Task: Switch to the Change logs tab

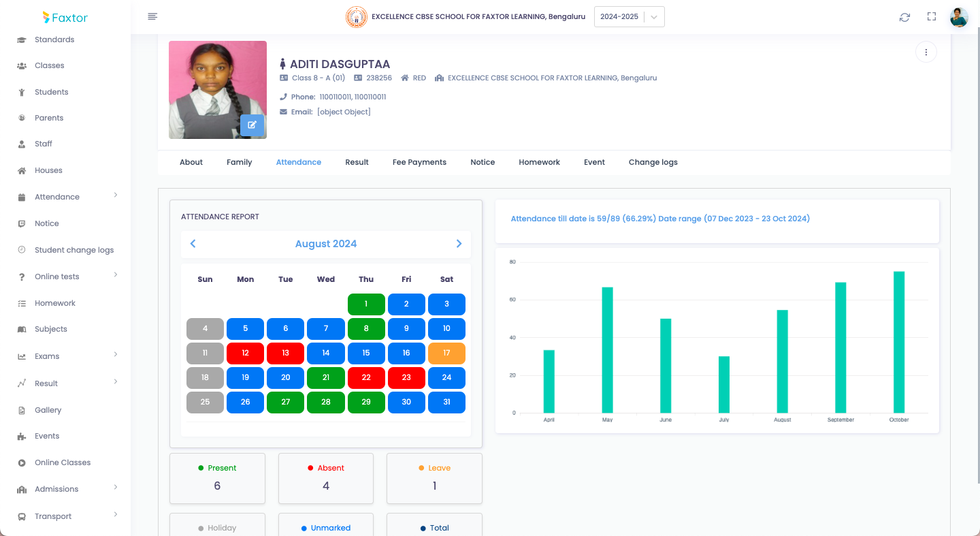Action: tap(653, 162)
